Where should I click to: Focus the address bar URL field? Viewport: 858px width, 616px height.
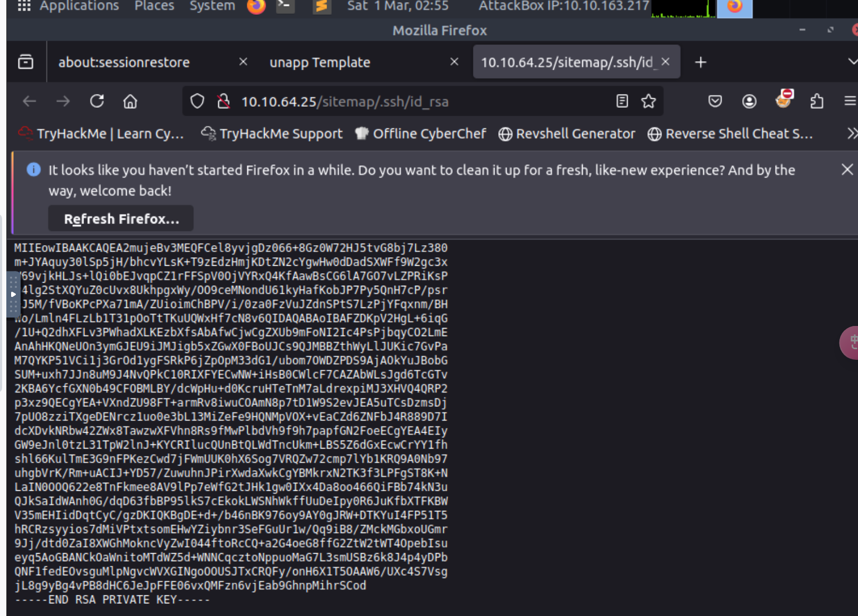[423, 101]
